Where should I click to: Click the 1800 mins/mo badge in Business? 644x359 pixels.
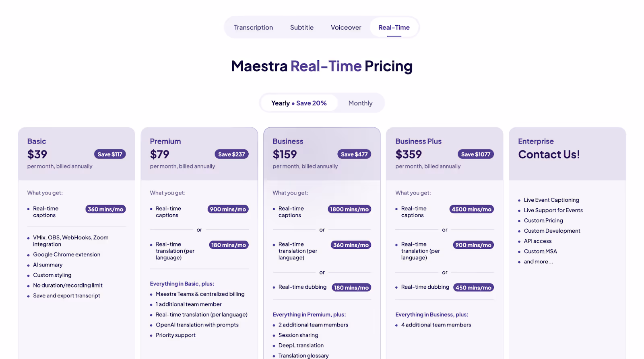point(349,209)
